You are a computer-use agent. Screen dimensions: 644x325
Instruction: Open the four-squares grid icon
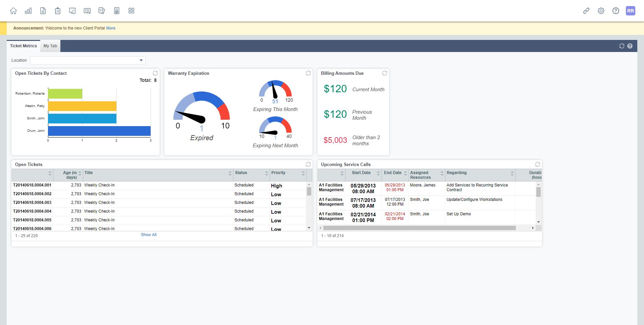[131, 11]
